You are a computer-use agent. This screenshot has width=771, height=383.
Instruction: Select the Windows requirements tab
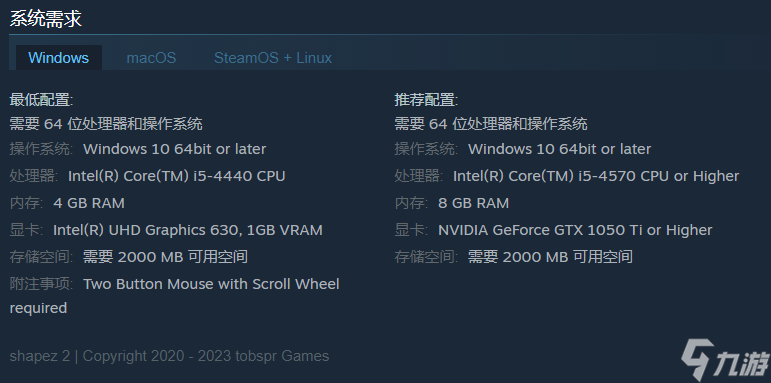click(59, 58)
